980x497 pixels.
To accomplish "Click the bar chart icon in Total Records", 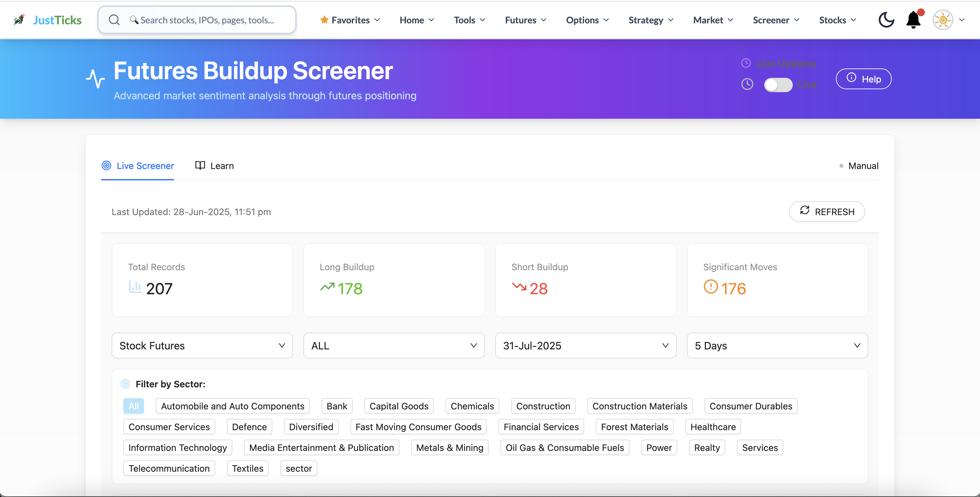I will pos(135,287).
